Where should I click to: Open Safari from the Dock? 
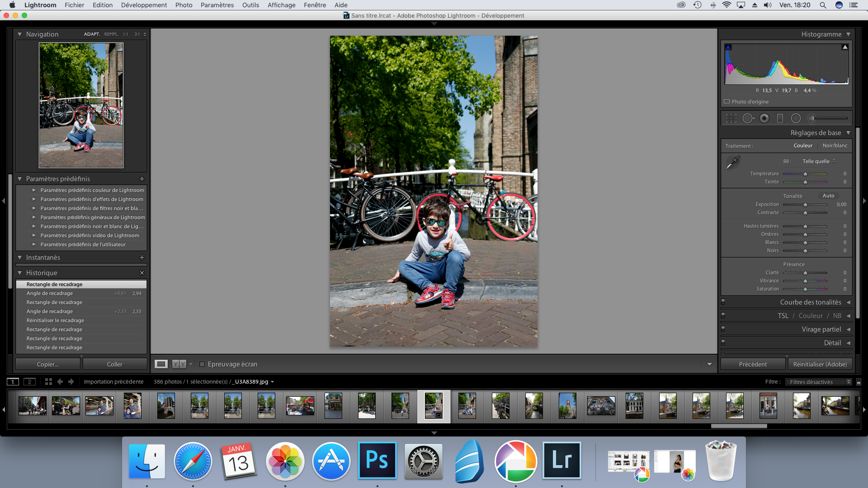point(193,460)
